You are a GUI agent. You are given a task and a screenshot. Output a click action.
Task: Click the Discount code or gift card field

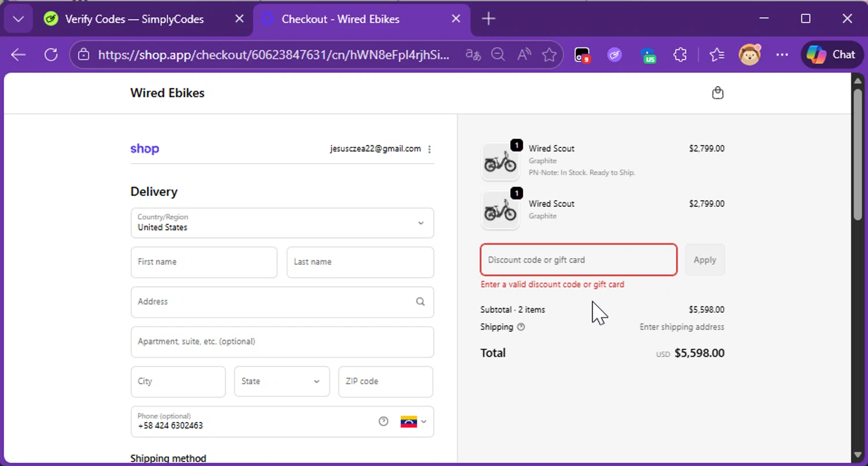click(579, 260)
